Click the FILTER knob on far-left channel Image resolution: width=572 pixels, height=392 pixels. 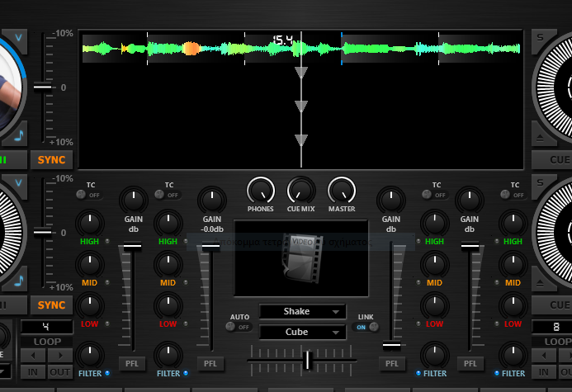[x=90, y=355]
